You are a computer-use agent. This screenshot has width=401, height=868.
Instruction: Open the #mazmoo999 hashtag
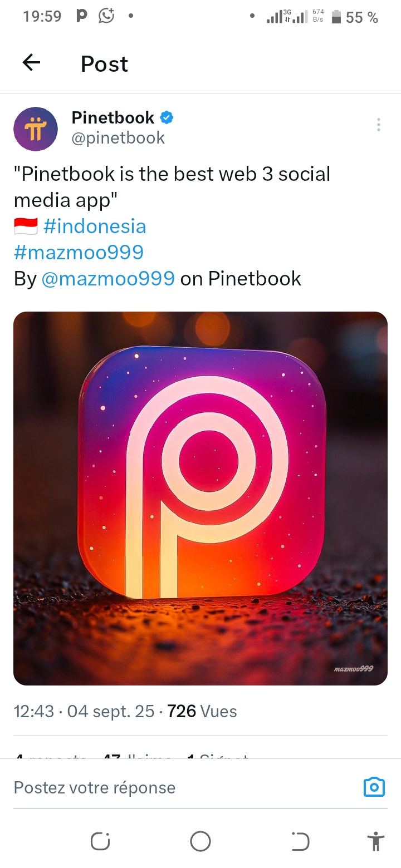pyautogui.click(x=79, y=252)
